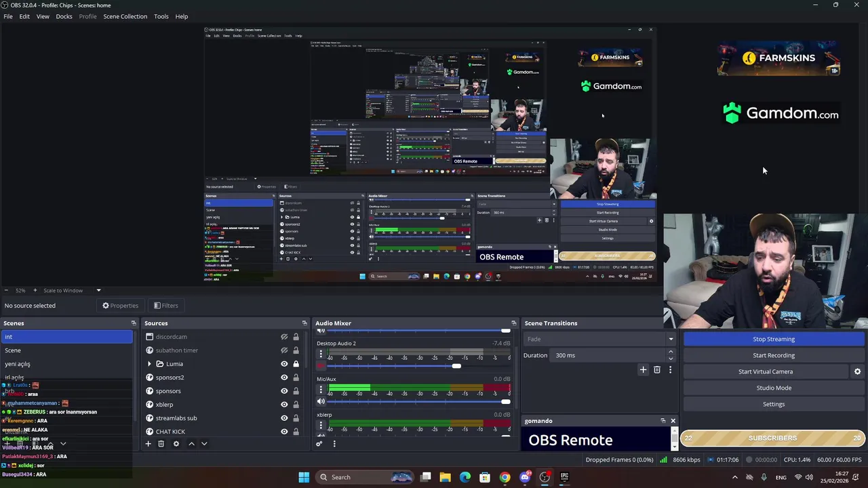
Task: Open the Edit menu
Action: pos(24,16)
